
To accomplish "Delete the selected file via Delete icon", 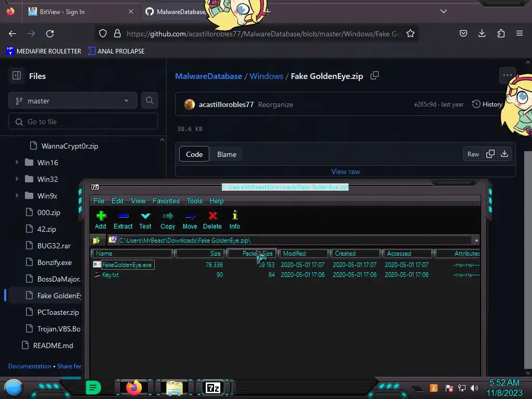I will [212, 220].
